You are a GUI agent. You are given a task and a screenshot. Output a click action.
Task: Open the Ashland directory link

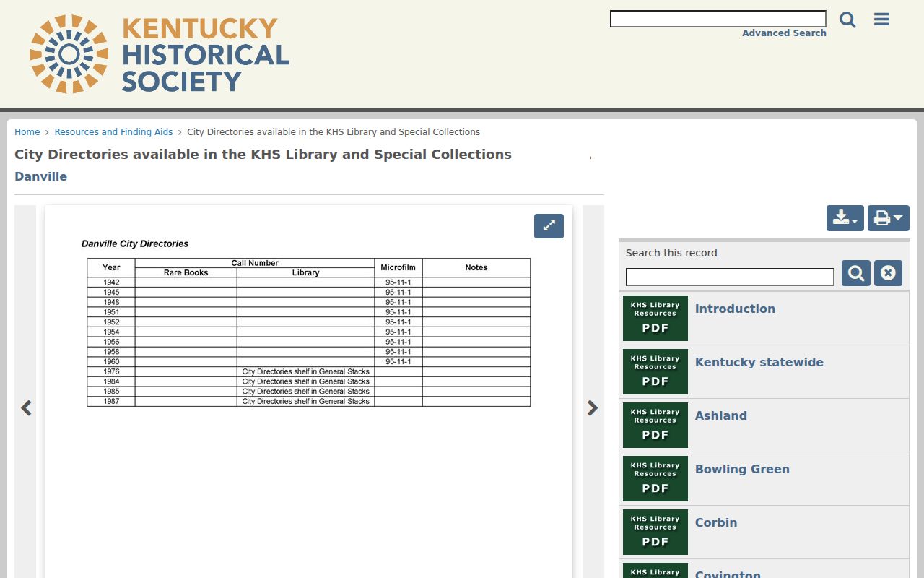[x=721, y=415]
